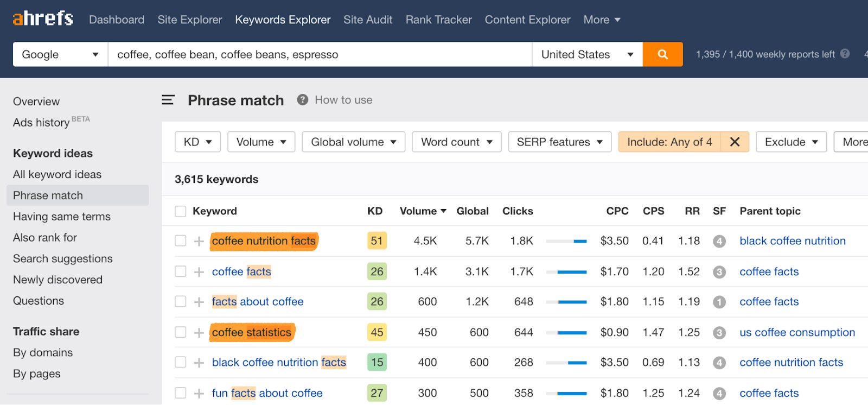Screen dimensions: 868x405
Task: Open the KD filter dropdown
Action: click(x=197, y=142)
